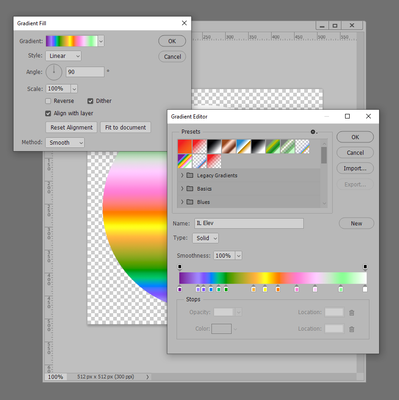Click the angle dial control
Screen dimensions: 399x400
pyautogui.click(x=54, y=72)
